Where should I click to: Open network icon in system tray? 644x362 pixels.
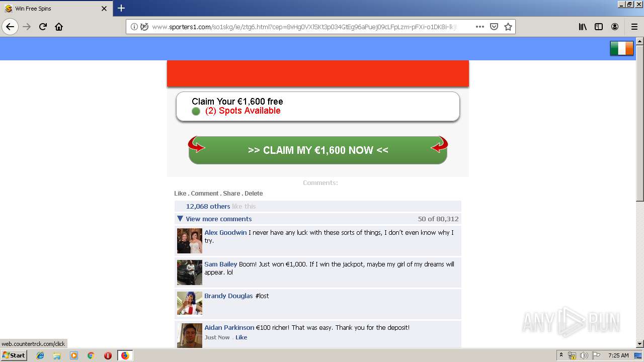point(572,355)
